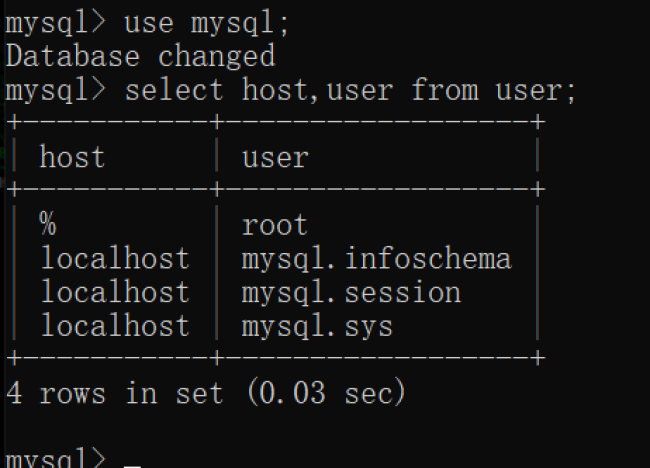Click the mysql> prompt on the first line
Screen dimensions: 650x468
click(x=55, y=21)
